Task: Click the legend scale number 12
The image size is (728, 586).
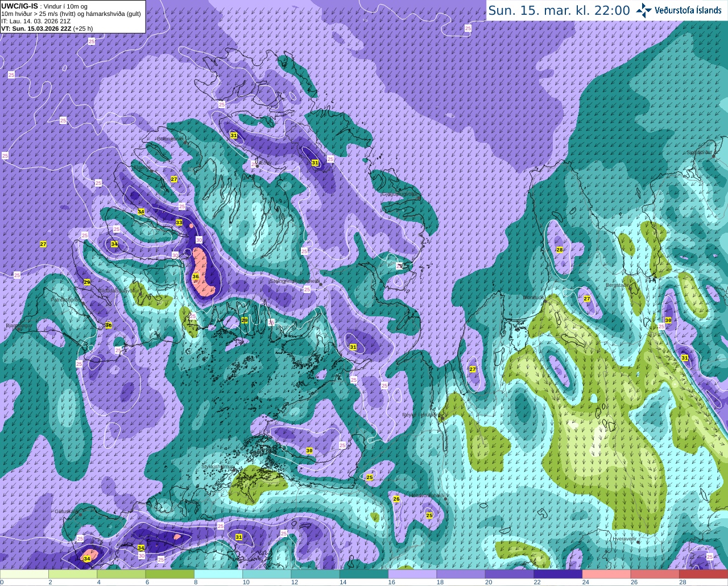Action: 295,582
